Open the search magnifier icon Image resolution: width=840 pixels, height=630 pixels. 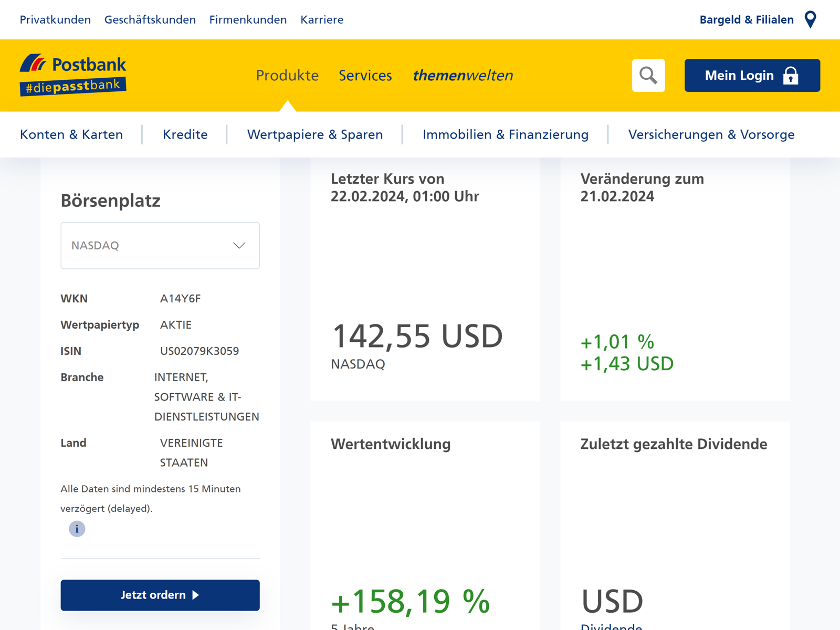click(x=648, y=75)
